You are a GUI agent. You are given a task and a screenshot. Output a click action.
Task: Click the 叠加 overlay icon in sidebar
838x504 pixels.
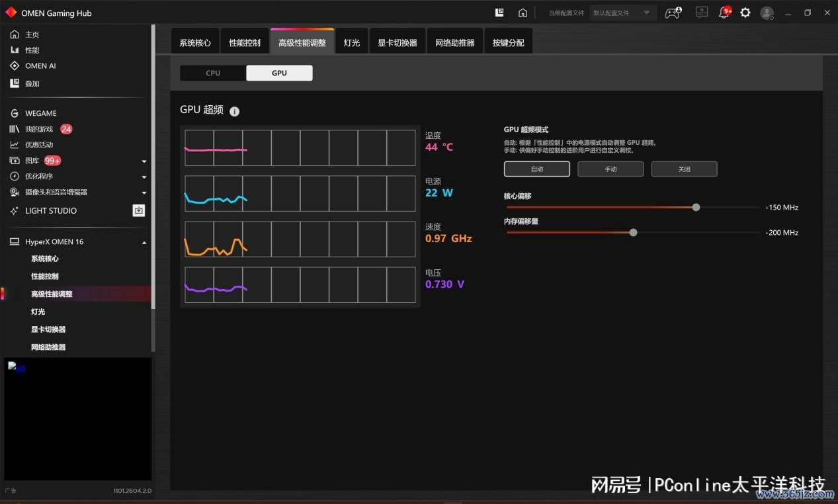(15, 83)
